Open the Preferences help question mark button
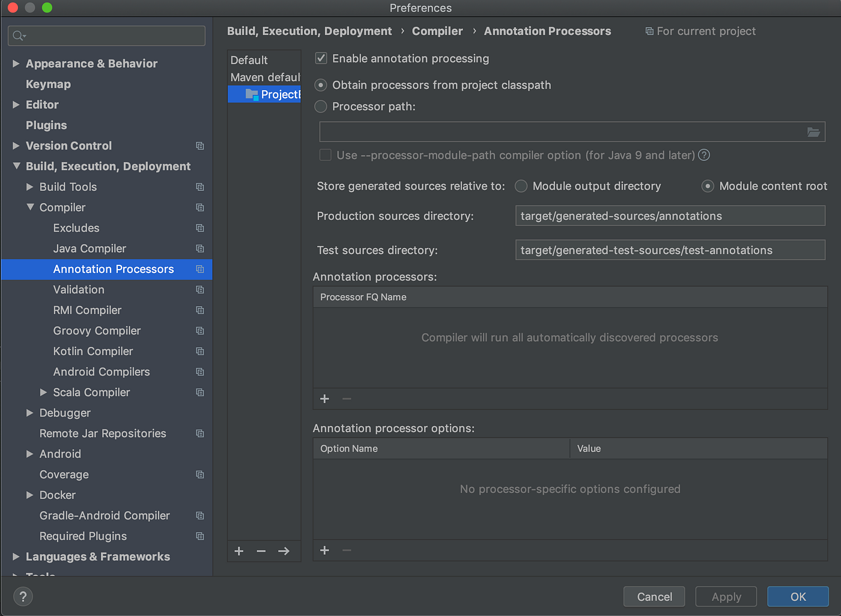Image resolution: width=841 pixels, height=616 pixels. (x=23, y=597)
